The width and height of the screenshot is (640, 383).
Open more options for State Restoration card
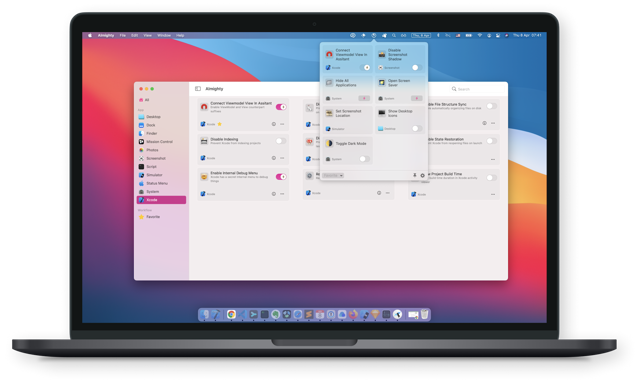point(493,159)
